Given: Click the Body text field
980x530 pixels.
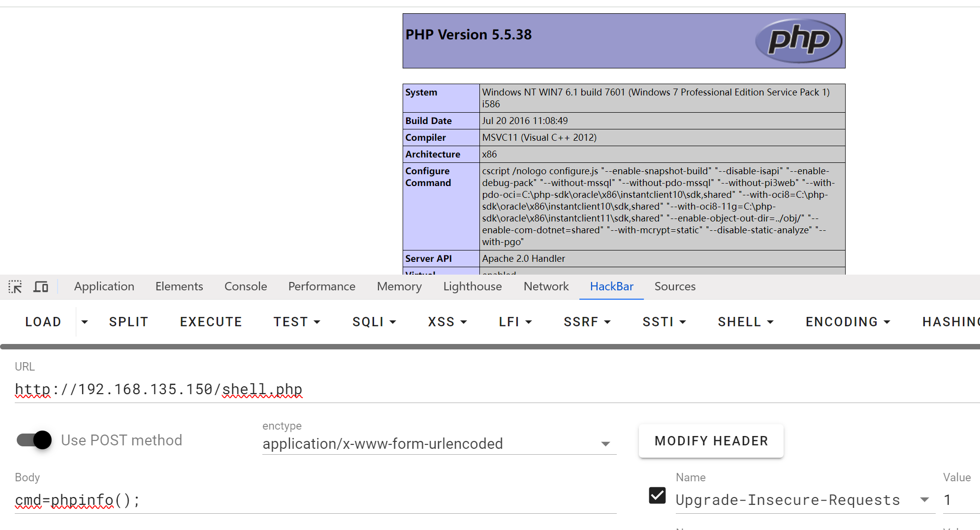Looking at the screenshot, I should click(x=316, y=500).
